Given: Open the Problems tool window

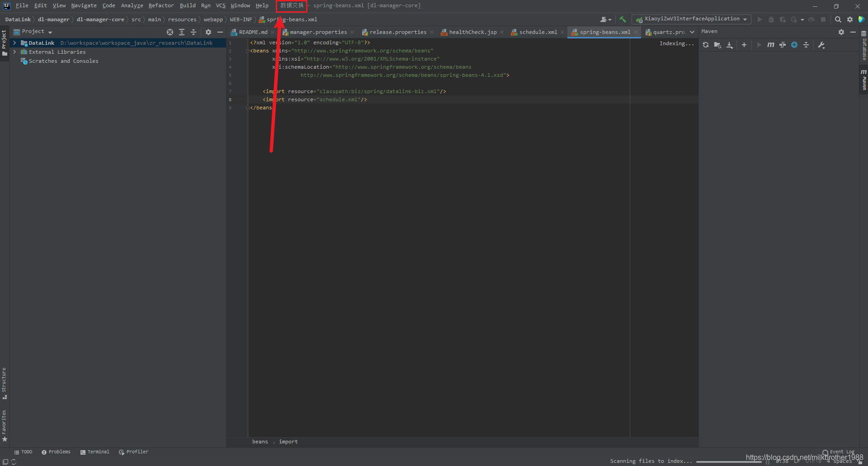Looking at the screenshot, I should 56,452.
